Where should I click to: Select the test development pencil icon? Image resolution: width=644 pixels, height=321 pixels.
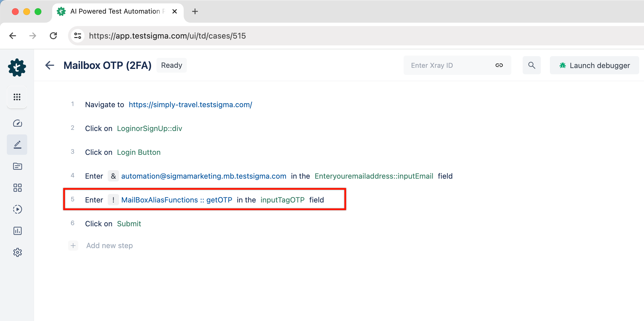click(x=17, y=145)
